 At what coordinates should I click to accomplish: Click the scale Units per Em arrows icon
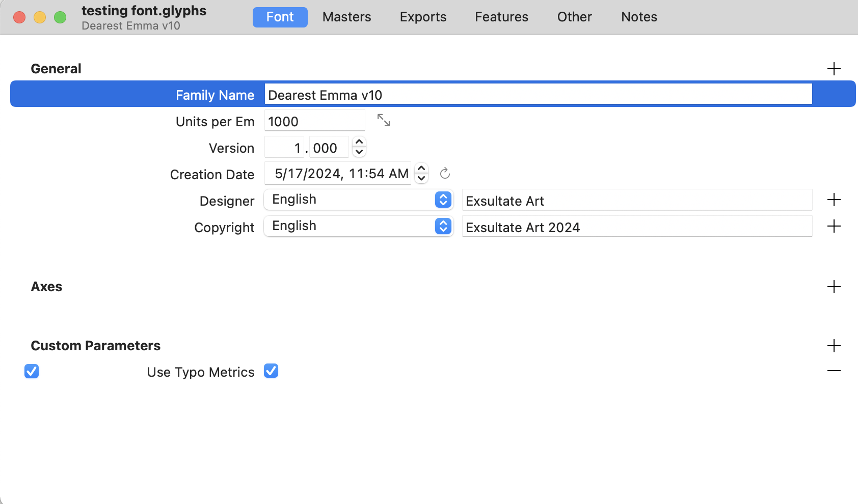[x=383, y=120]
